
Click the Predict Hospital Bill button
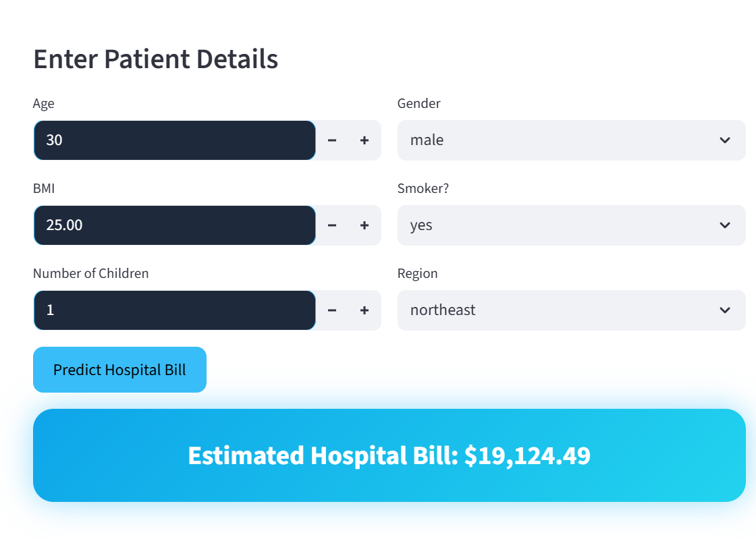click(x=119, y=370)
